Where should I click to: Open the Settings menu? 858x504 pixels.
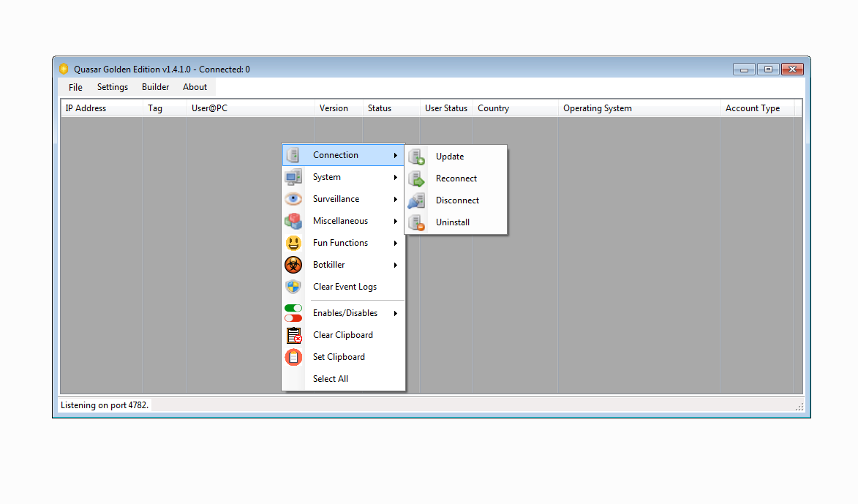(x=113, y=86)
